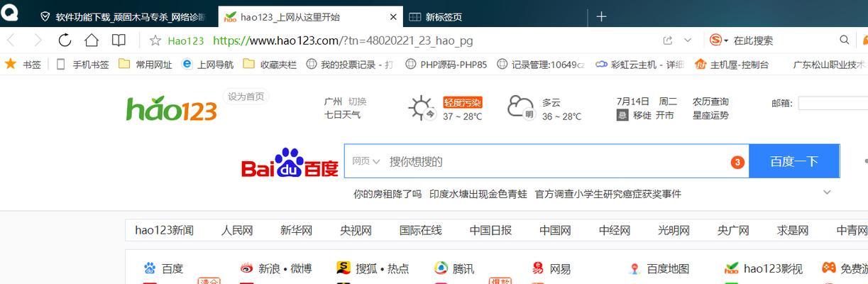Open the hot topic 印度水塘出现金色青蛙

pos(478,194)
